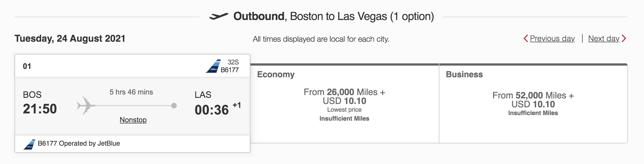Open the Nonstop flight details
644x164 pixels.
(x=133, y=120)
